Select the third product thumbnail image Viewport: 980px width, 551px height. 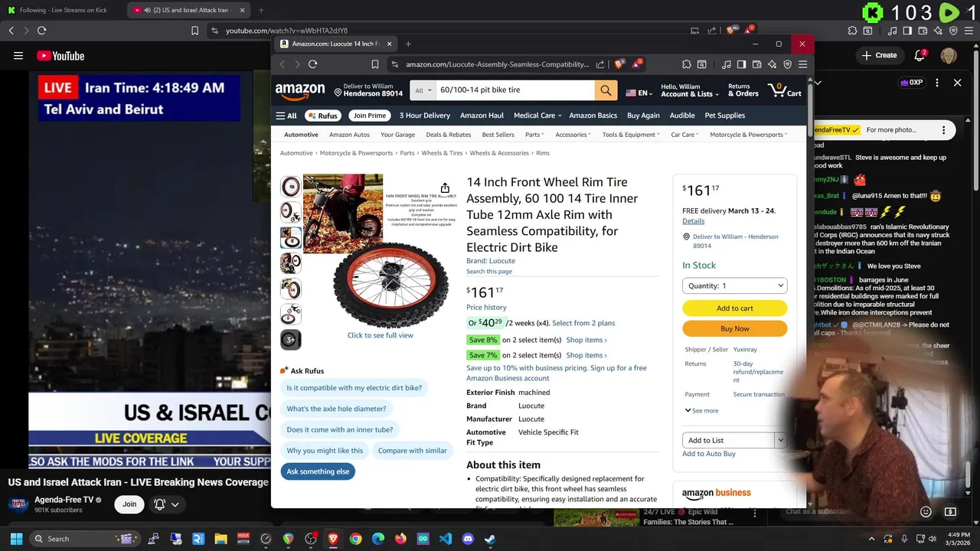tap(290, 238)
